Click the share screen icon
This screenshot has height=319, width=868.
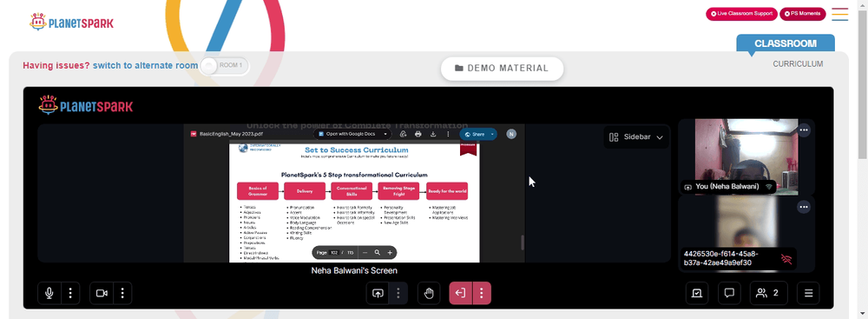point(378,294)
